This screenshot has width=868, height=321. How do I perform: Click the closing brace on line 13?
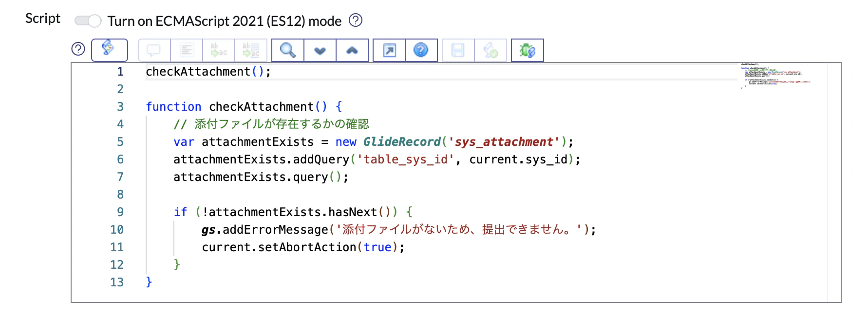tap(149, 282)
